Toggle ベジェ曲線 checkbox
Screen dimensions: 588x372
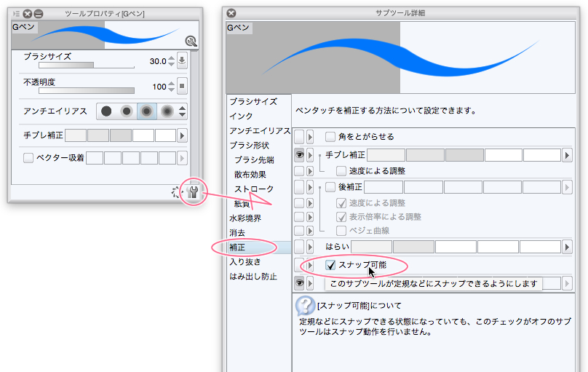click(341, 230)
